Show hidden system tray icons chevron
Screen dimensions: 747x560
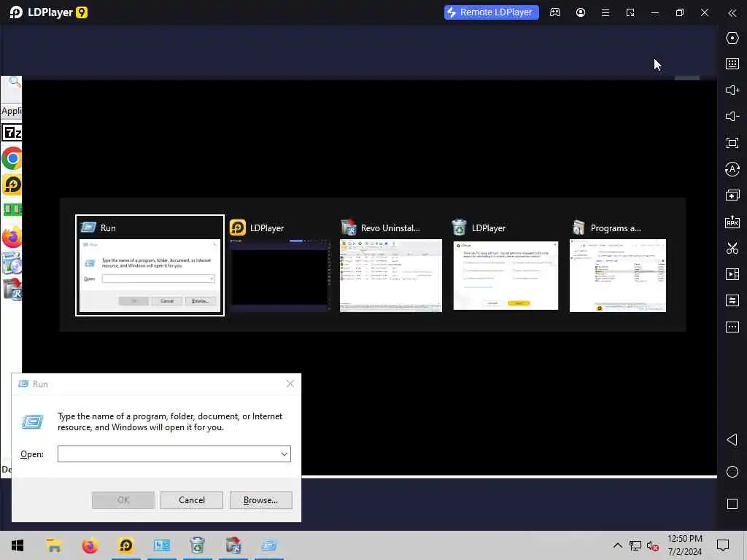617,545
